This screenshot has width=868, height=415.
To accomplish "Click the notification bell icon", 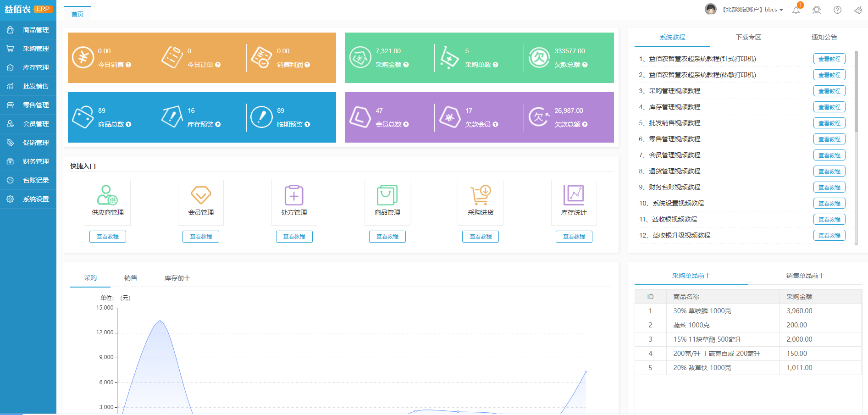I will [x=796, y=10].
